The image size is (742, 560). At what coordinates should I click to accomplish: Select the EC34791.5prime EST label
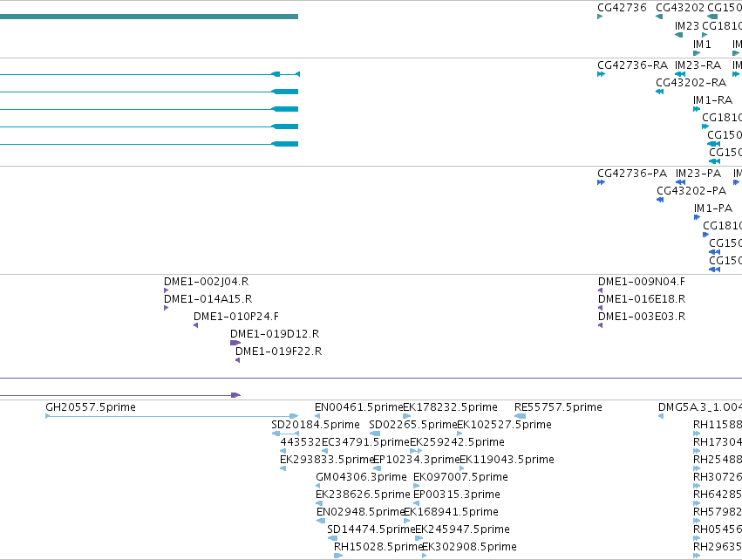tap(365, 442)
